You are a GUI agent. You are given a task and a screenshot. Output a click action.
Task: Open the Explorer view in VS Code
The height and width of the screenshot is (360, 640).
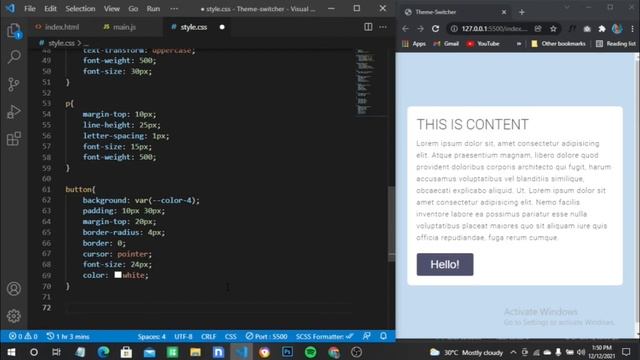[x=13, y=31]
